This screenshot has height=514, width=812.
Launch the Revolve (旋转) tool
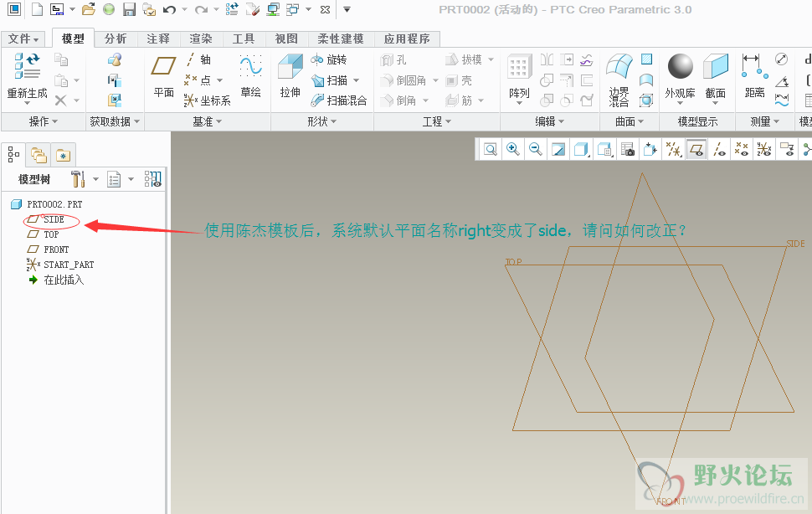coord(328,59)
